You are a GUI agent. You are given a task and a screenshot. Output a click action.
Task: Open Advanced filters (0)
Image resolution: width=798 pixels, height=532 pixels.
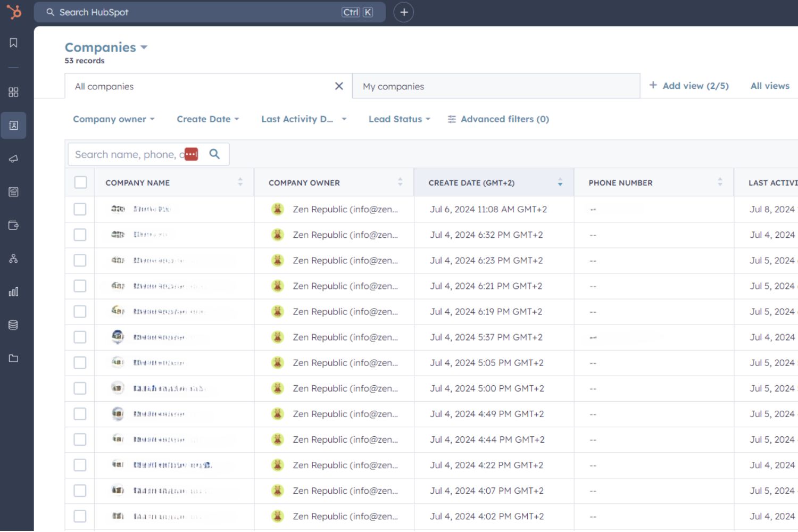[498, 119]
